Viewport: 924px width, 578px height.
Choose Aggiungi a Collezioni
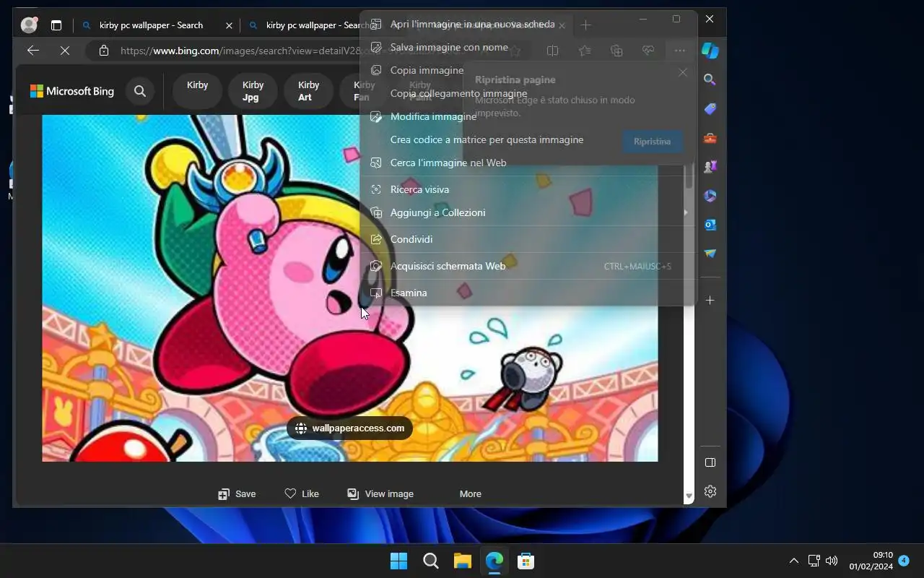528,212
